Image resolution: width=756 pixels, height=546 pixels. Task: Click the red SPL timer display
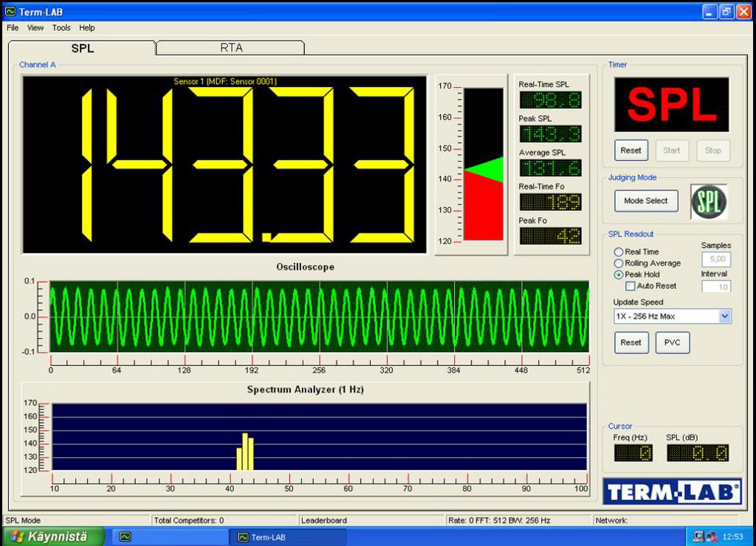point(672,104)
